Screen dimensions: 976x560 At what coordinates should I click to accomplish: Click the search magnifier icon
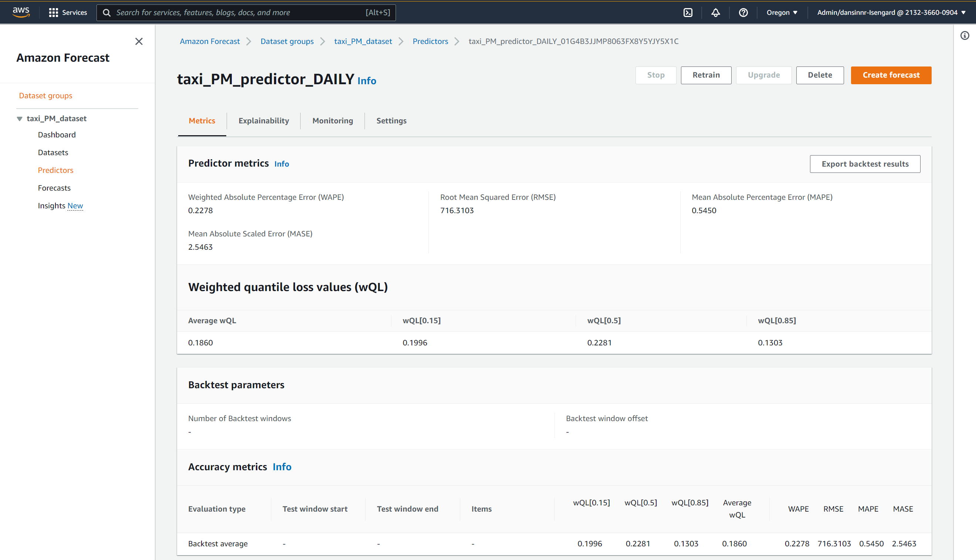106,13
